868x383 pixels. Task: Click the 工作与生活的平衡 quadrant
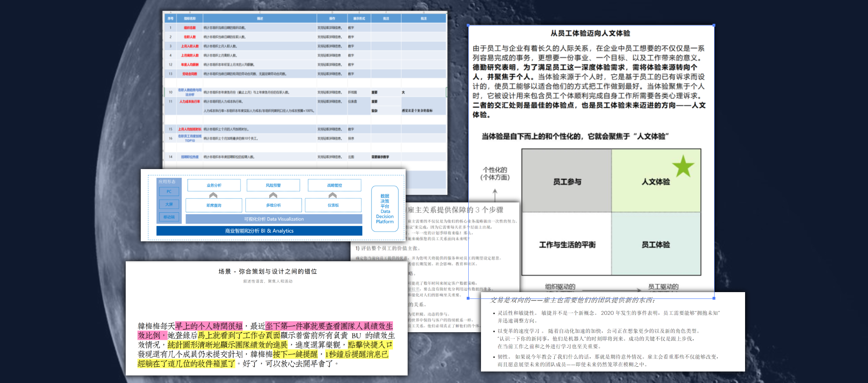pyautogui.click(x=567, y=244)
